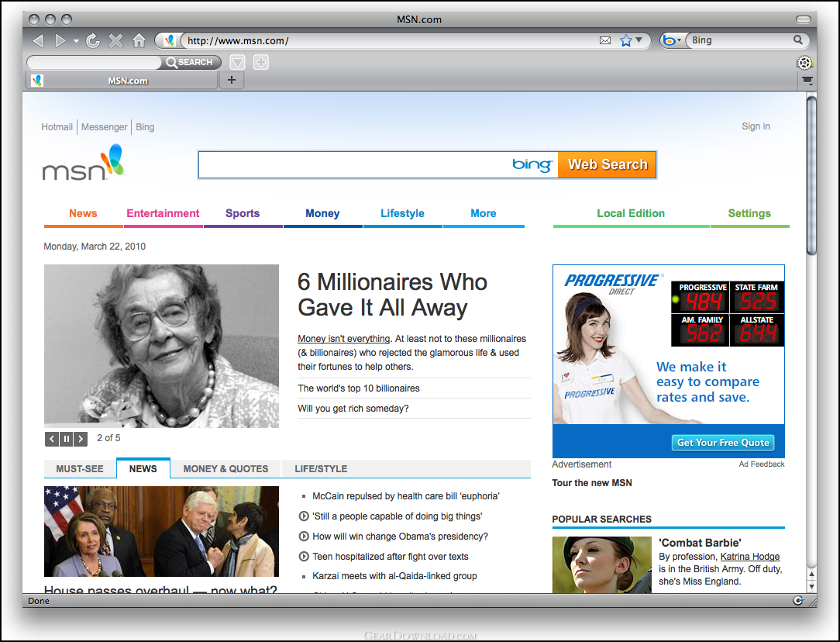Click the envelope mail icon in address bar
Viewport: 840px width, 642px height.
(605, 41)
